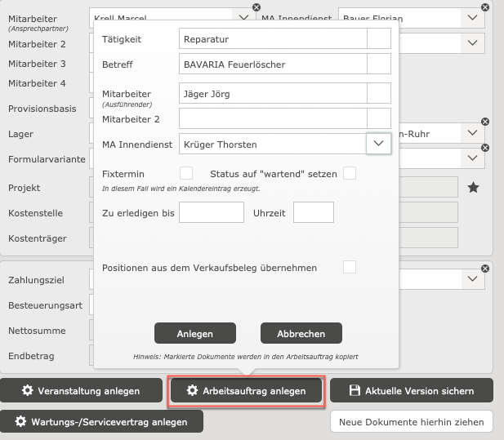Click gear icon on Wartungs-/Servicevertrag anlegen
504x440 pixels.
tap(21, 421)
